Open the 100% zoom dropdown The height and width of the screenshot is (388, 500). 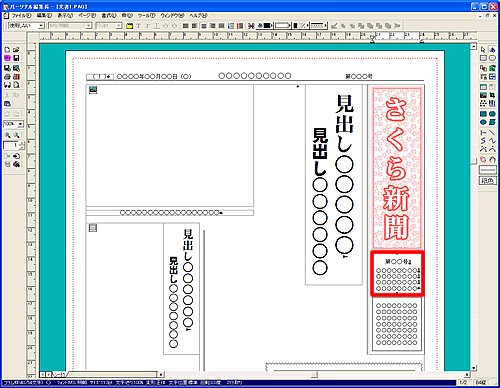click(x=21, y=124)
